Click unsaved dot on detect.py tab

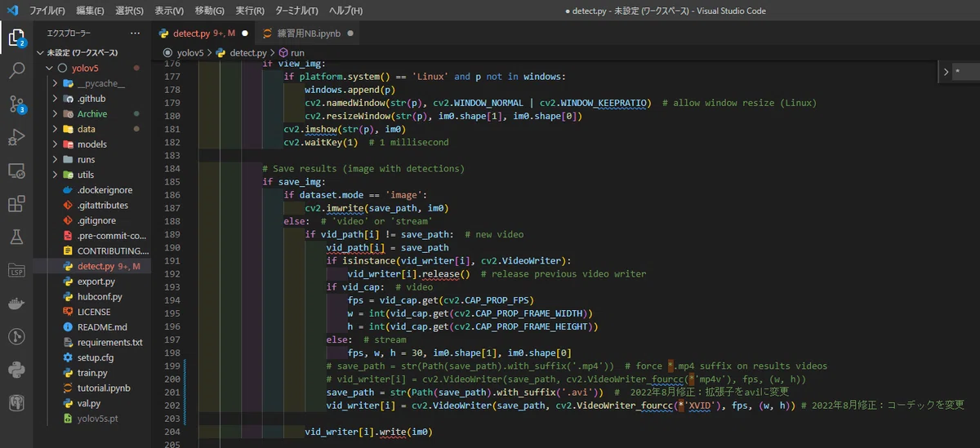pyautogui.click(x=245, y=33)
